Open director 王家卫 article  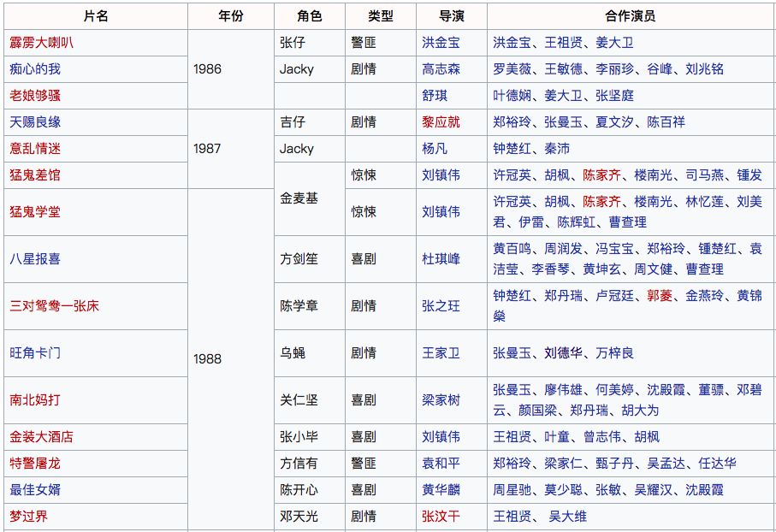tap(441, 353)
